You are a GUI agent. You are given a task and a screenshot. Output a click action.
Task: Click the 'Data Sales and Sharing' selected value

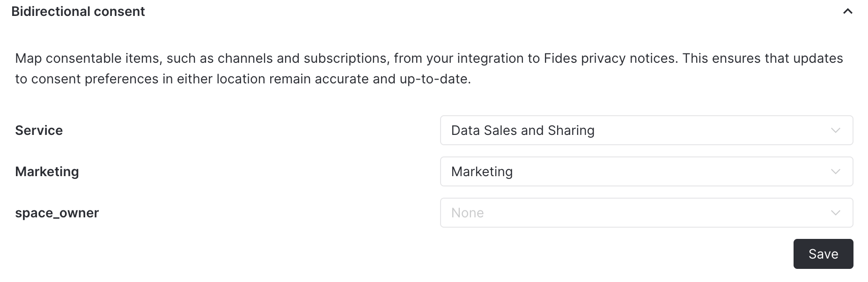[522, 130]
